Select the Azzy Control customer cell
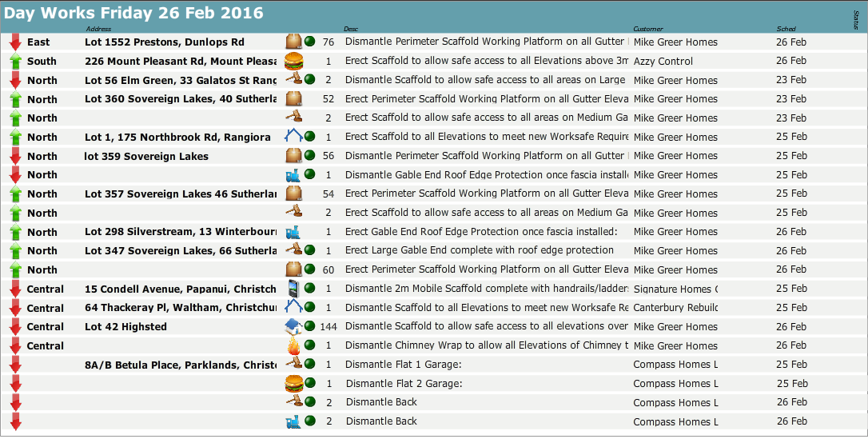This screenshot has width=868, height=439. coord(663,61)
